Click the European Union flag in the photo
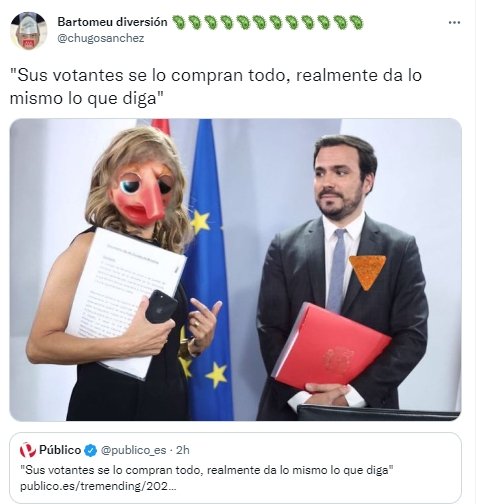 pyautogui.click(x=209, y=269)
